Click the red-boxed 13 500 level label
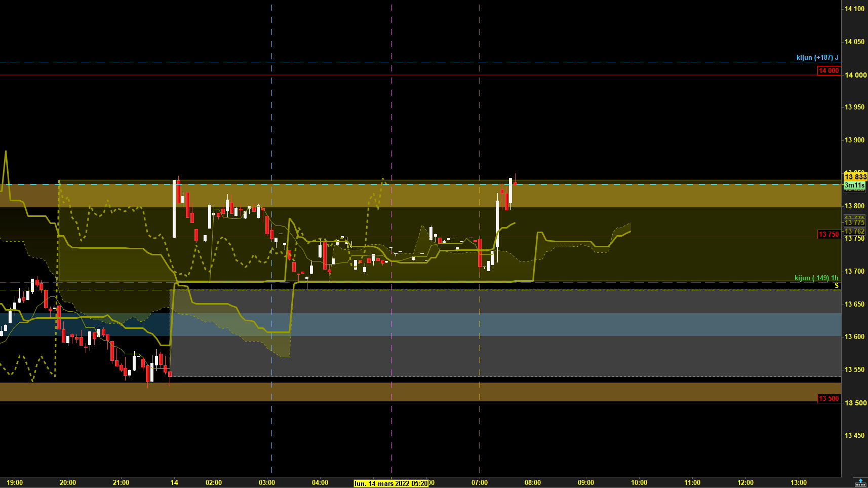The width and height of the screenshot is (868, 488). coord(829,398)
